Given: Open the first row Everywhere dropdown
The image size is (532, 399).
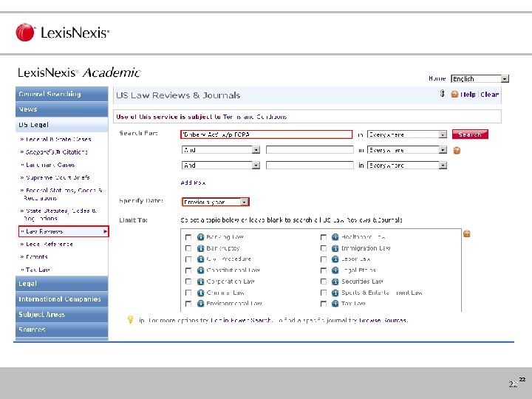Looking at the screenshot, I should coord(407,134).
